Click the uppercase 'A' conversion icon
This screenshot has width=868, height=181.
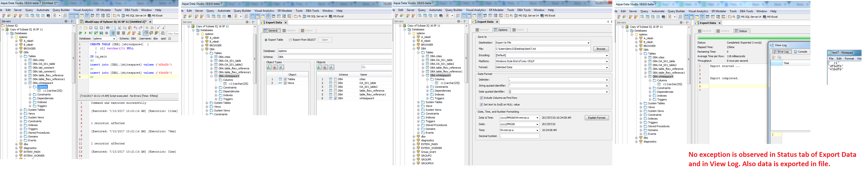[x=164, y=28]
